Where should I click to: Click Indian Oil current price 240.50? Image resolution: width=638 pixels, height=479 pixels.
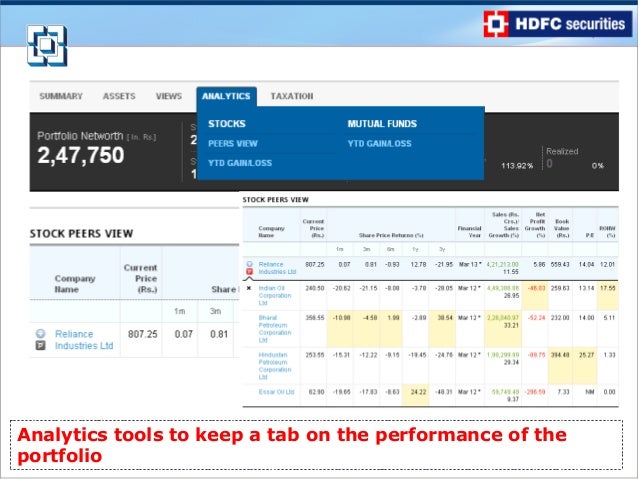(315, 288)
